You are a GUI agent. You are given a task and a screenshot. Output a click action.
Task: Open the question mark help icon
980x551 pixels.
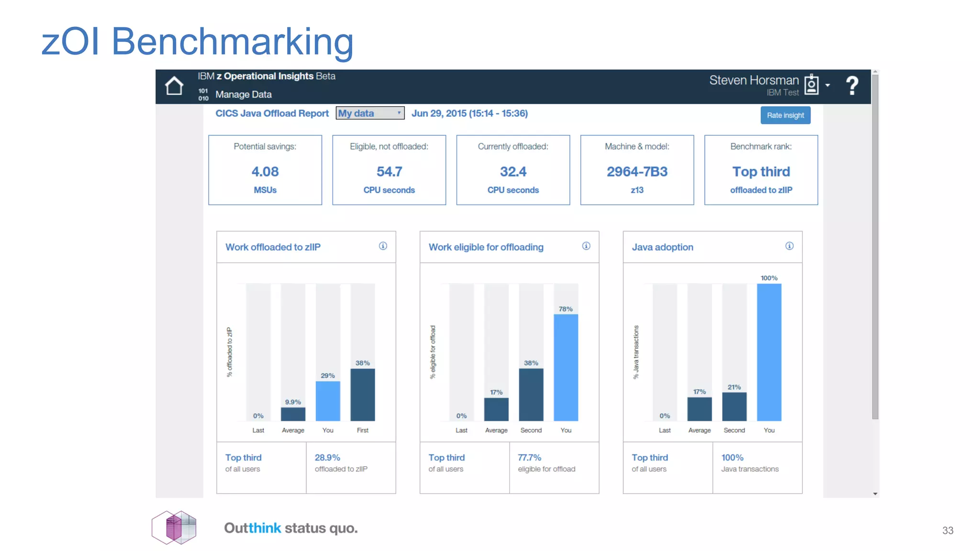(852, 86)
